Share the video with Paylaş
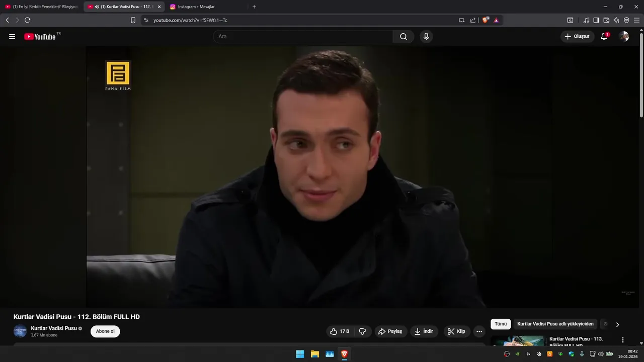 [x=390, y=331]
